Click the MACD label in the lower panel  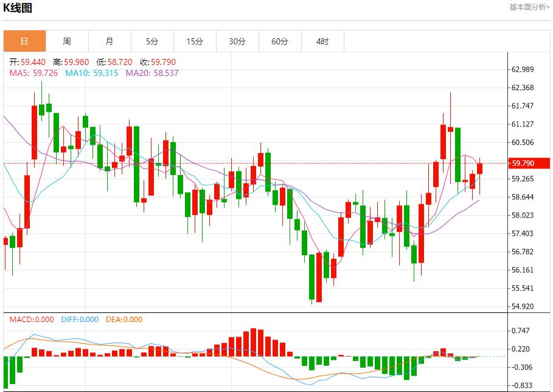click(x=32, y=319)
